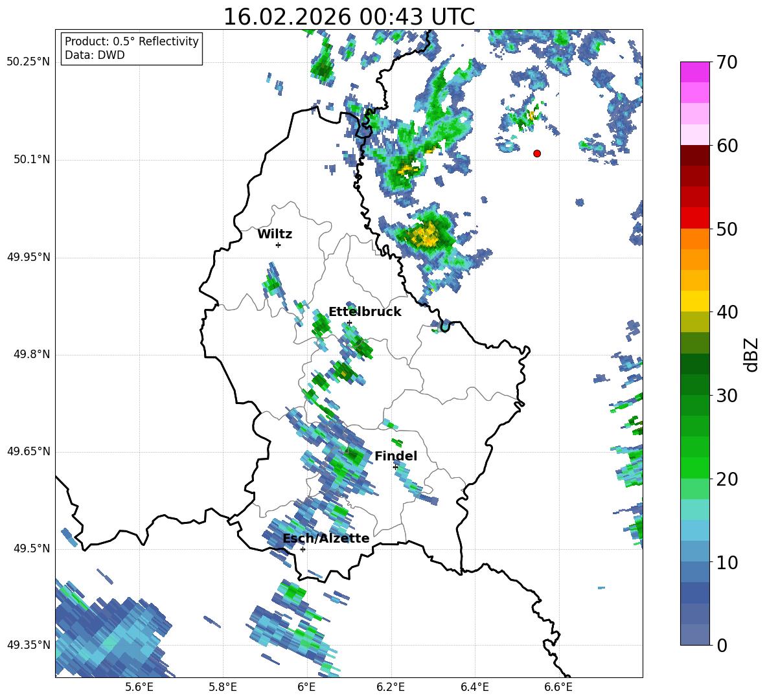Viewport: 767px width, 700px height.
Task: Click the Findel city label
Action: click(x=396, y=456)
